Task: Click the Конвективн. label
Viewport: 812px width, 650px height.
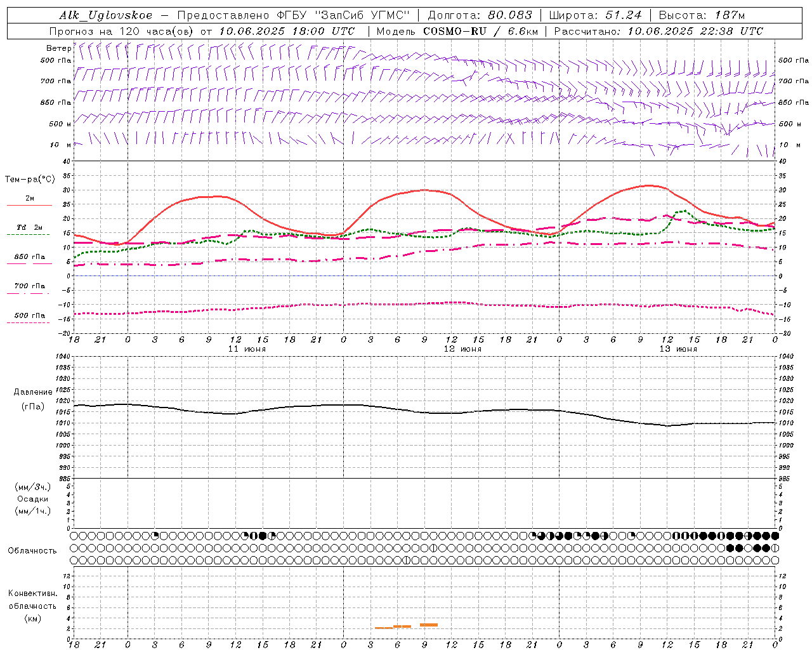Action: [32, 594]
